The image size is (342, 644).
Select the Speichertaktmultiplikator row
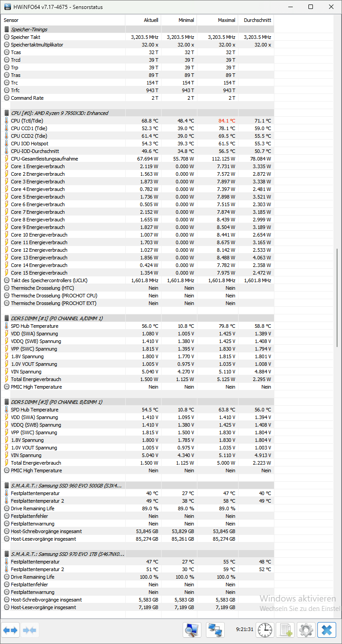[x=137, y=45]
